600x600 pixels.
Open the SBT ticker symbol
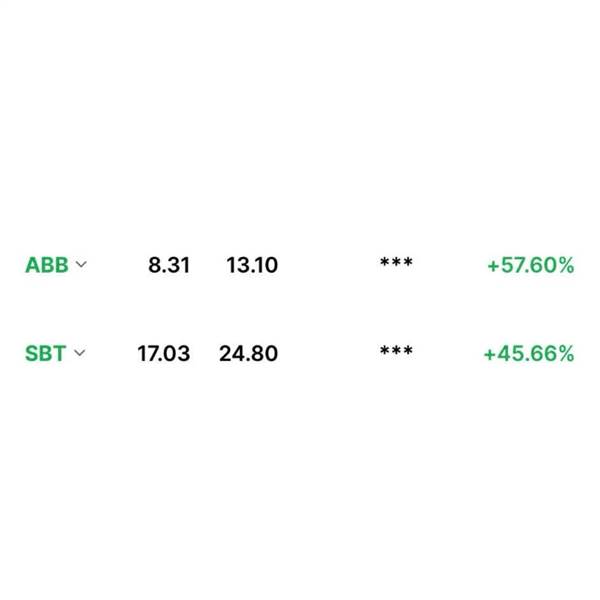click(x=46, y=353)
